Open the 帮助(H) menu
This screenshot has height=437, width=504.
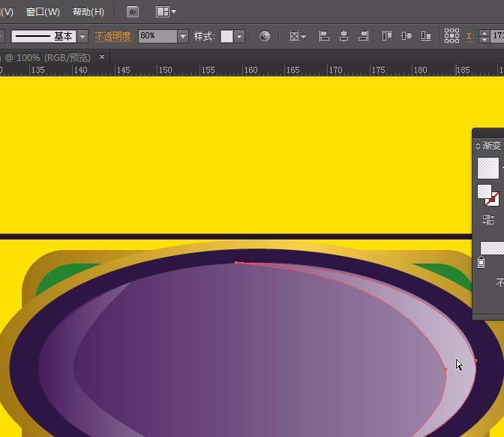pos(88,12)
